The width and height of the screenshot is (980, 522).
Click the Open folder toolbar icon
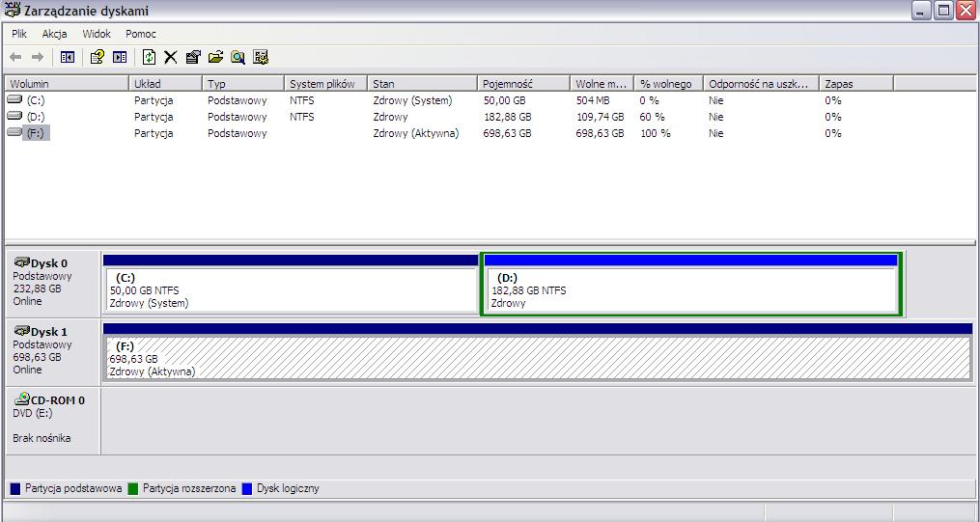click(215, 58)
